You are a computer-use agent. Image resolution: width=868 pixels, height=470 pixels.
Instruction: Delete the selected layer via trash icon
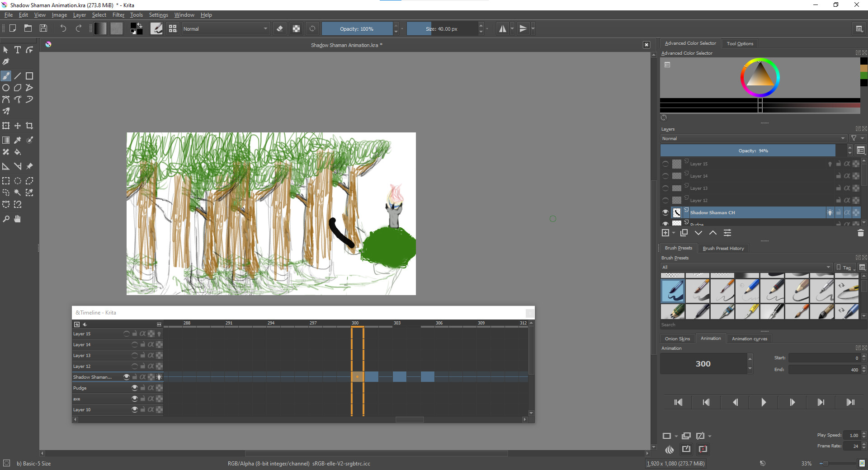[860, 233]
